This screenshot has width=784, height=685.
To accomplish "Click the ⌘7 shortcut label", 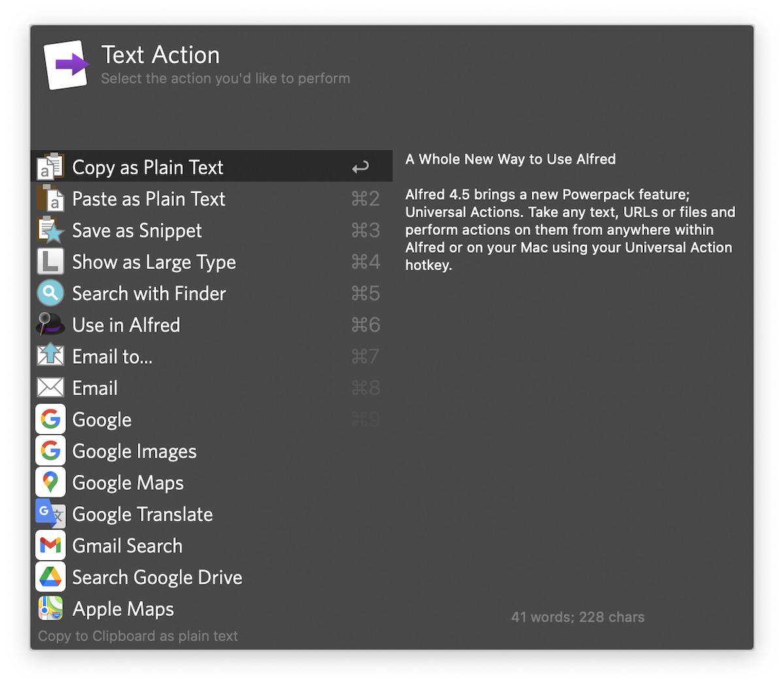I will (x=365, y=356).
